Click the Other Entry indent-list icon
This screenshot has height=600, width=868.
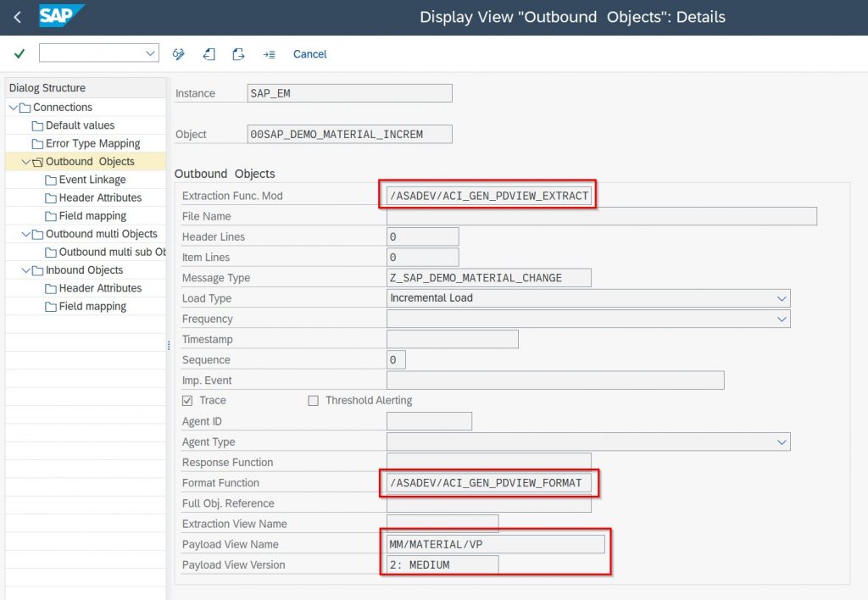tap(269, 54)
